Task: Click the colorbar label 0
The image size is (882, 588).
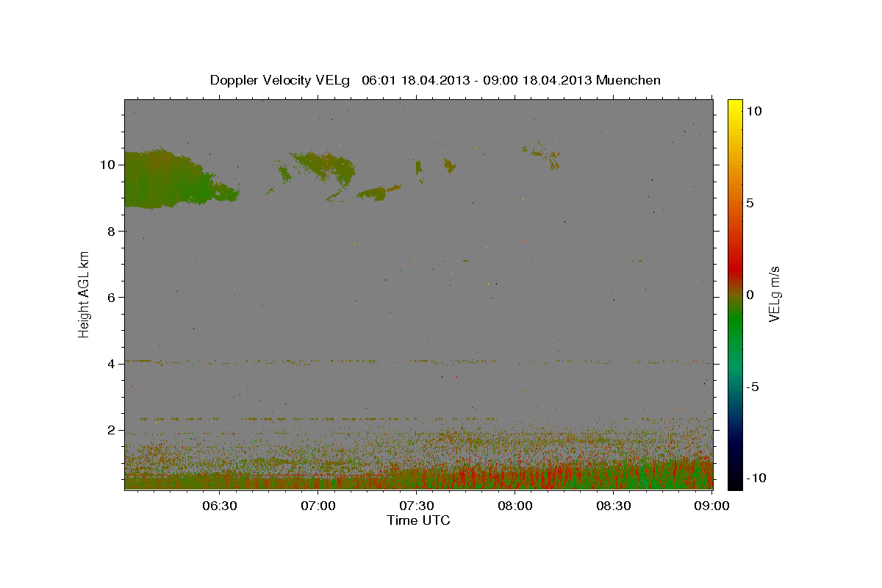Action: [x=750, y=295]
